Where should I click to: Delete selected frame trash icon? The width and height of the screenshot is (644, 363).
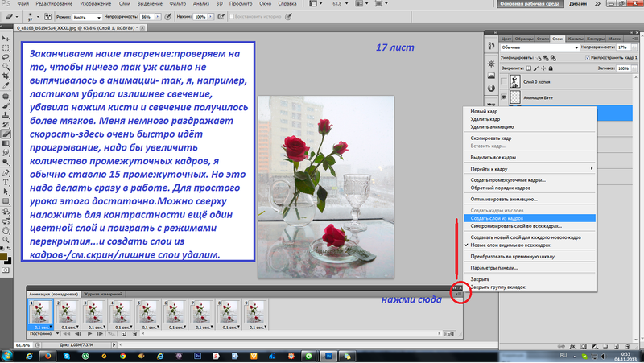[134, 334]
